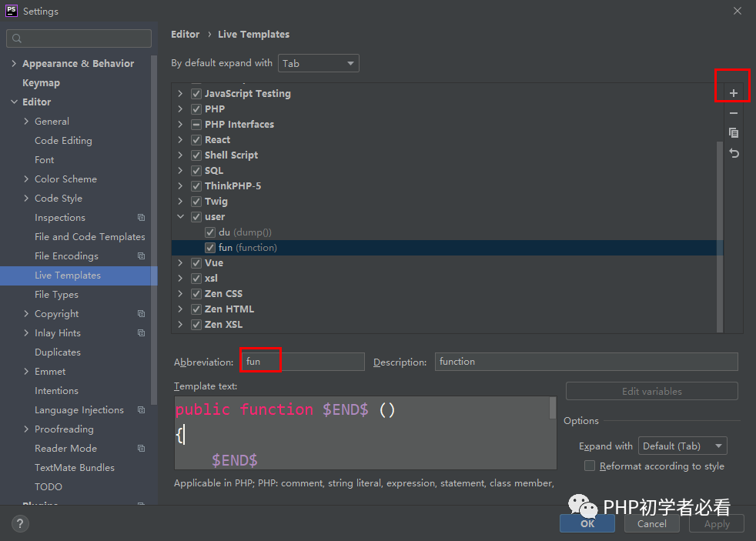This screenshot has height=541, width=756.
Task: Open Duplicates settings page
Action: 58,352
